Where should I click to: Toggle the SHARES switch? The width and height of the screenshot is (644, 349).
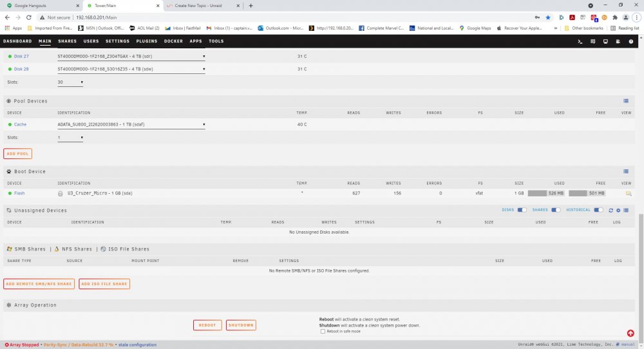pos(556,210)
